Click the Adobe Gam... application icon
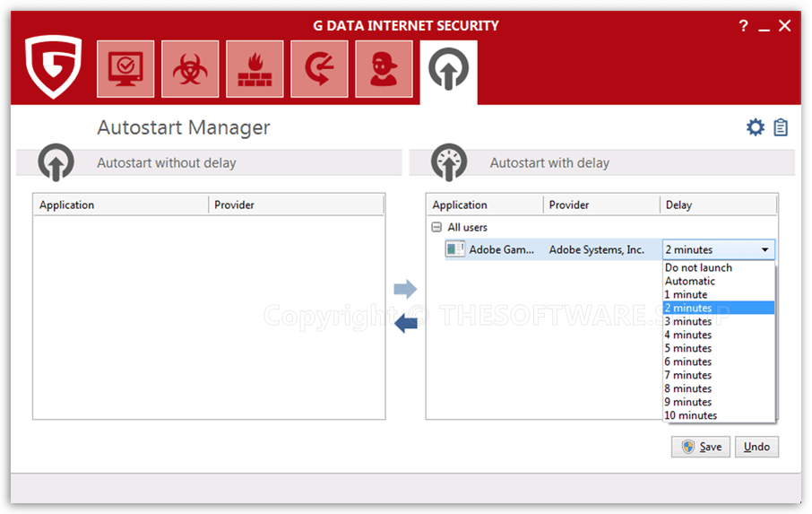 click(x=454, y=249)
